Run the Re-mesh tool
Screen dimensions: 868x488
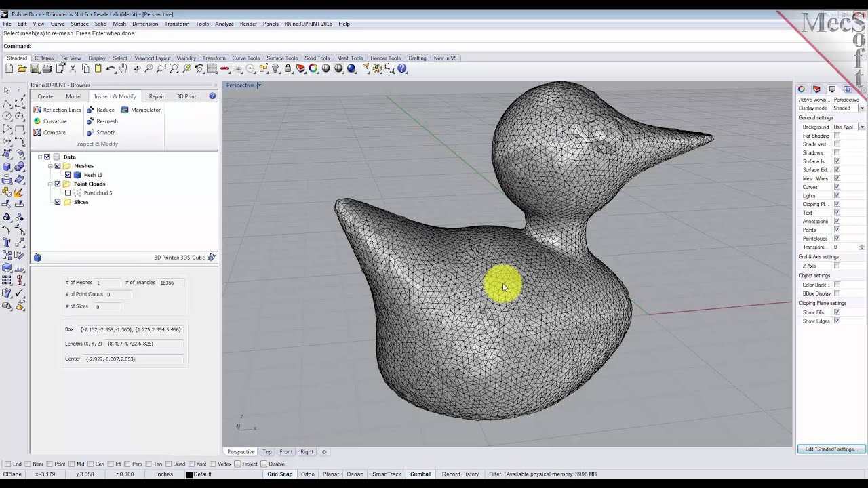tap(102, 121)
